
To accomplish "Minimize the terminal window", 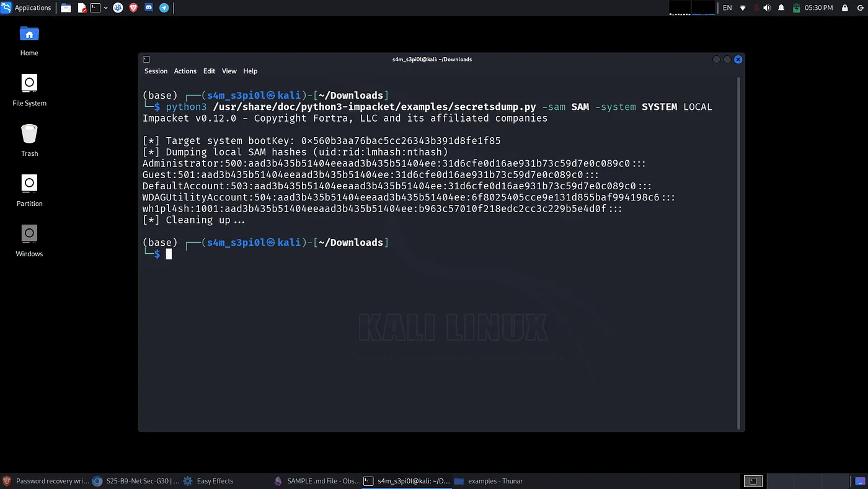I will click(x=717, y=60).
